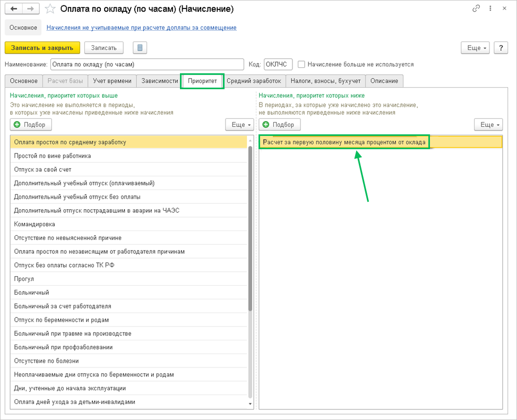The width and height of the screenshot is (517, 420).
Task: Click scroll-down arrow of left list
Action: coord(250,404)
